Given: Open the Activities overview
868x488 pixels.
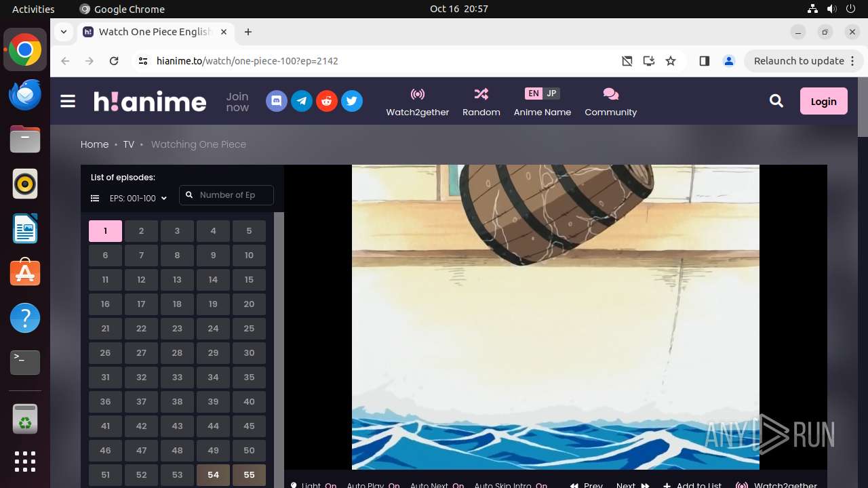Looking at the screenshot, I should pyautogui.click(x=33, y=9).
